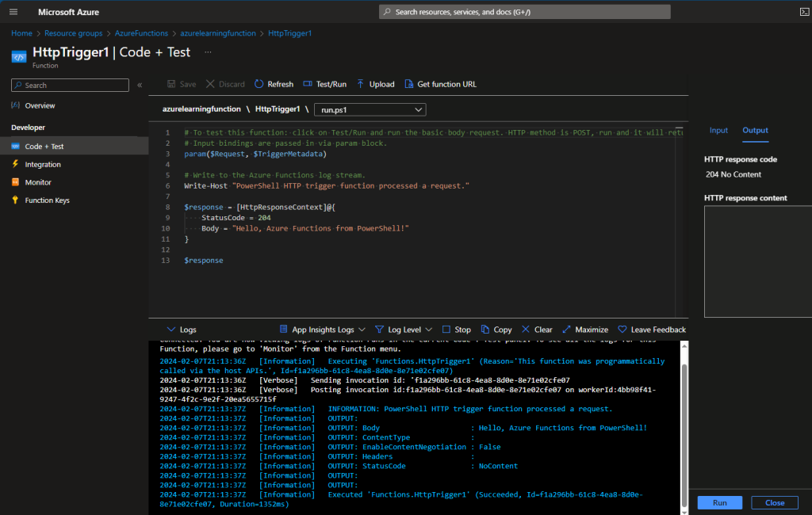Click the 204 No Content response code

733,174
